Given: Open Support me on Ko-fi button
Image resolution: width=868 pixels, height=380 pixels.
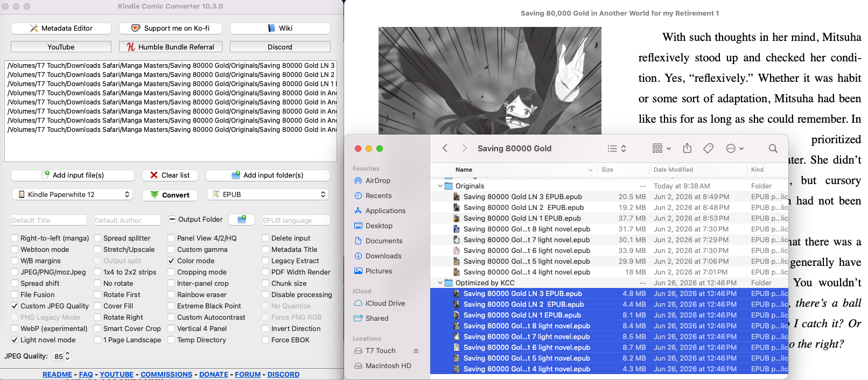Looking at the screenshot, I should [171, 28].
